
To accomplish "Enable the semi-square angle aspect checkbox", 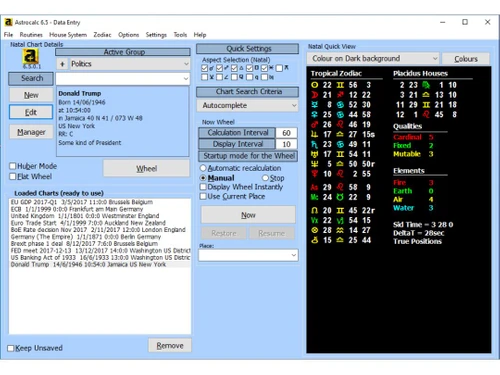I will (219, 77).
